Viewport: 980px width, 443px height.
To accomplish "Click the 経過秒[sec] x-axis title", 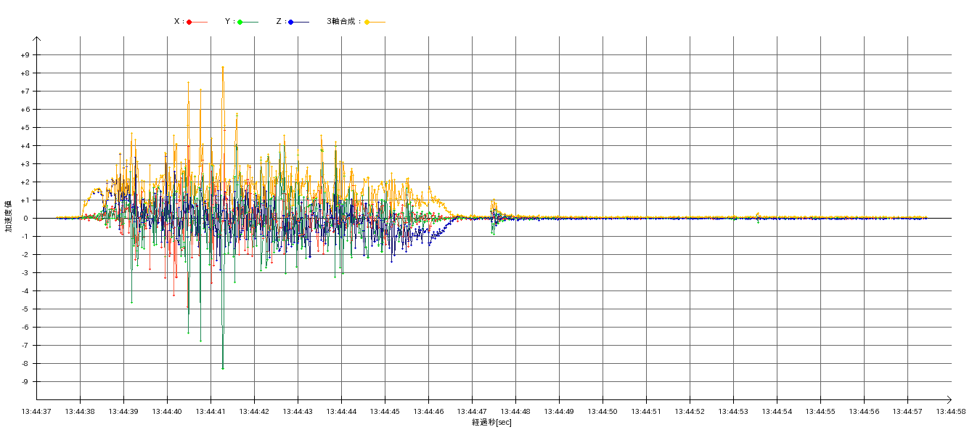I will [491, 423].
